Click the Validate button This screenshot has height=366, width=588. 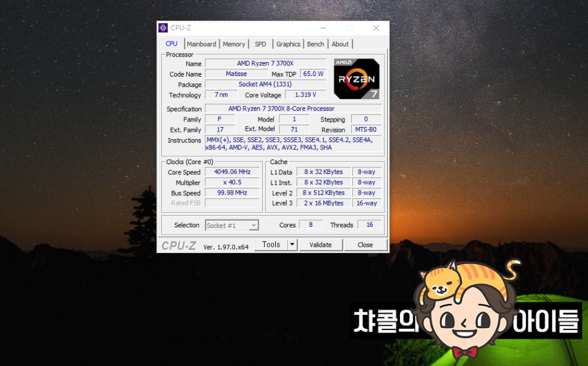[321, 244]
